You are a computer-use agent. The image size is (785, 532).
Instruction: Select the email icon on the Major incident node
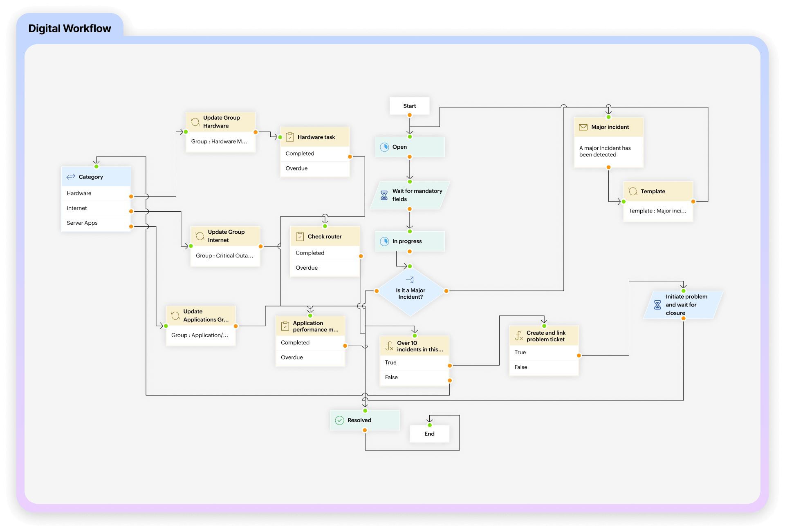tap(583, 127)
